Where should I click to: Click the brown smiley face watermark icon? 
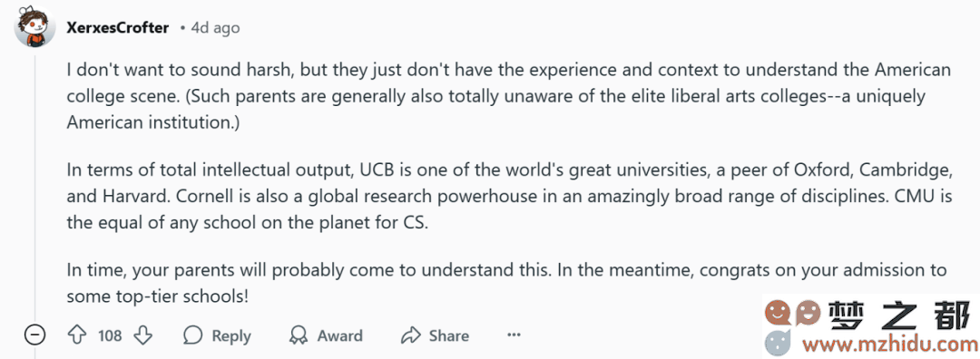click(x=808, y=312)
